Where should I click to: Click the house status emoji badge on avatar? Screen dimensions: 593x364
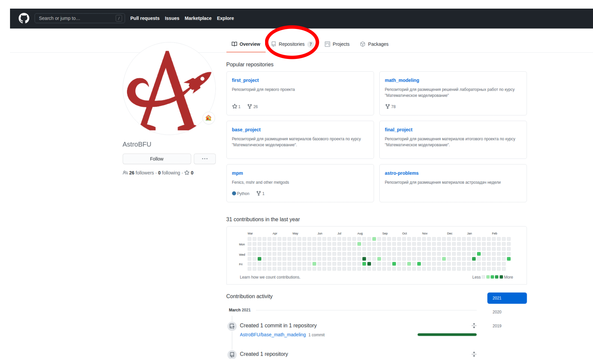point(208,118)
